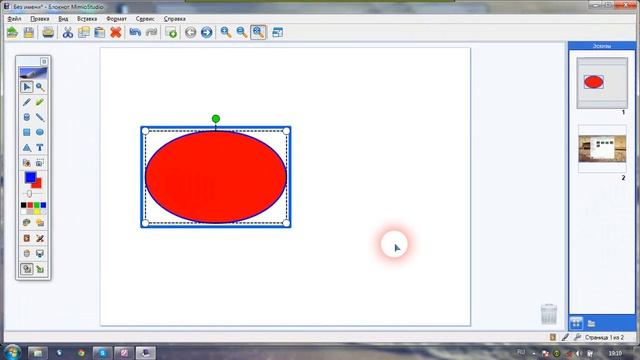
Task: Open the Правка menu
Action: point(40,19)
